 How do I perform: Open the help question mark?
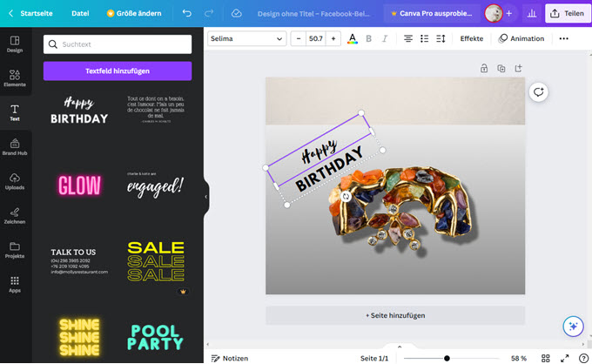tap(583, 358)
